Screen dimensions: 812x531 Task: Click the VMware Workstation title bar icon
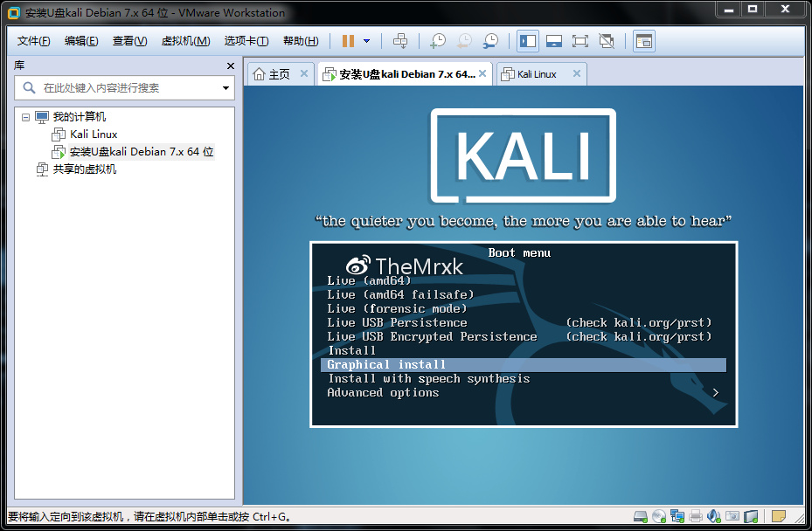pyautogui.click(x=14, y=13)
